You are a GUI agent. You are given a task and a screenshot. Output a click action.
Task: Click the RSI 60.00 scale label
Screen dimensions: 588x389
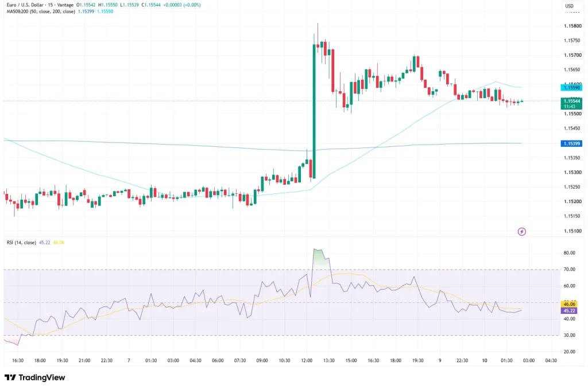(569, 286)
